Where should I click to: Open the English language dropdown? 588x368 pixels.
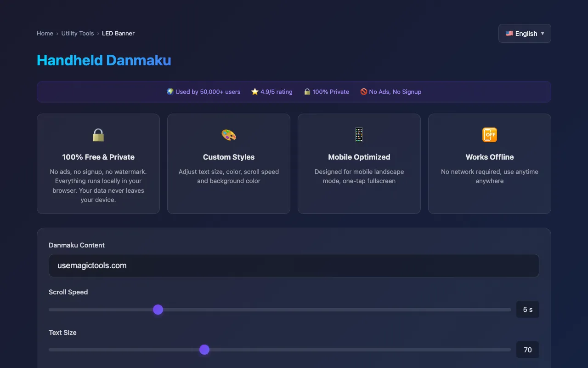[525, 33]
